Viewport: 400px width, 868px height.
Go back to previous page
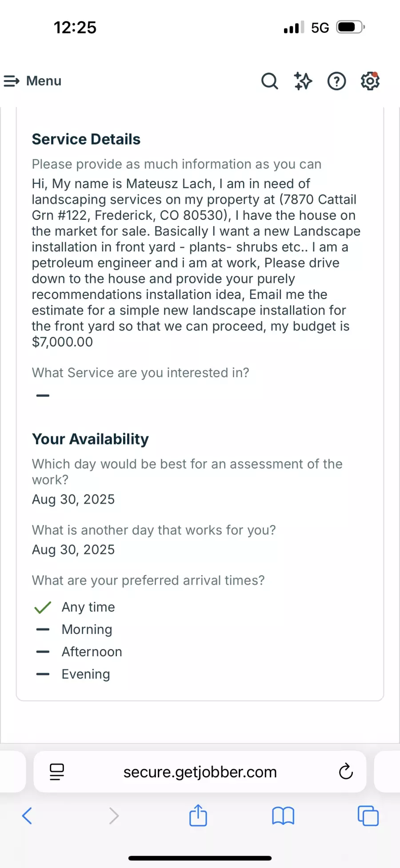(27, 816)
